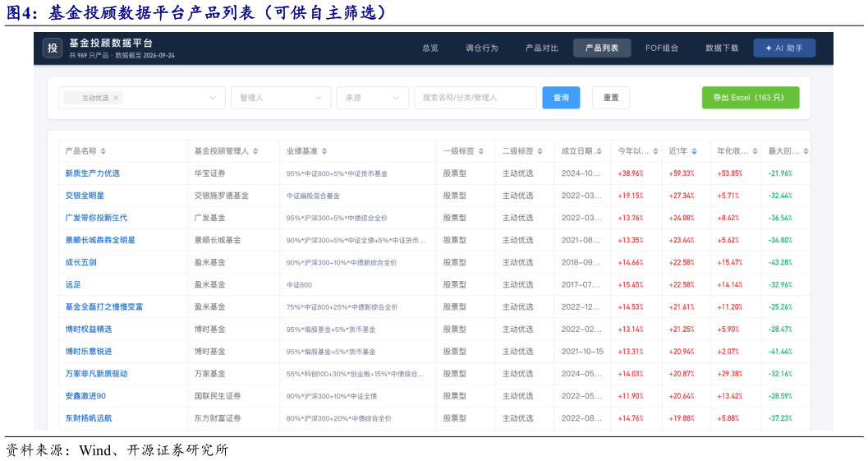Viewport: 868px width, 461px height.
Task: Sort by 业绩基准 column arrows
Action: (x=324, y=151)
